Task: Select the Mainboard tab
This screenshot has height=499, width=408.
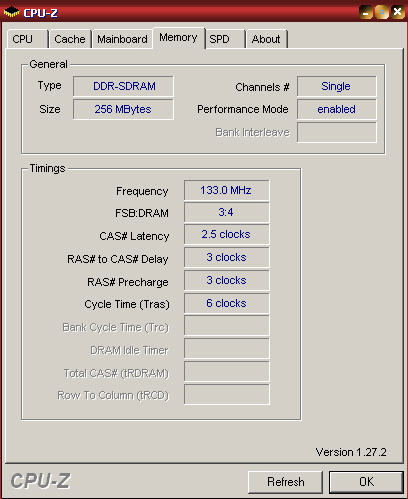Action: click(x=122, y=39)
